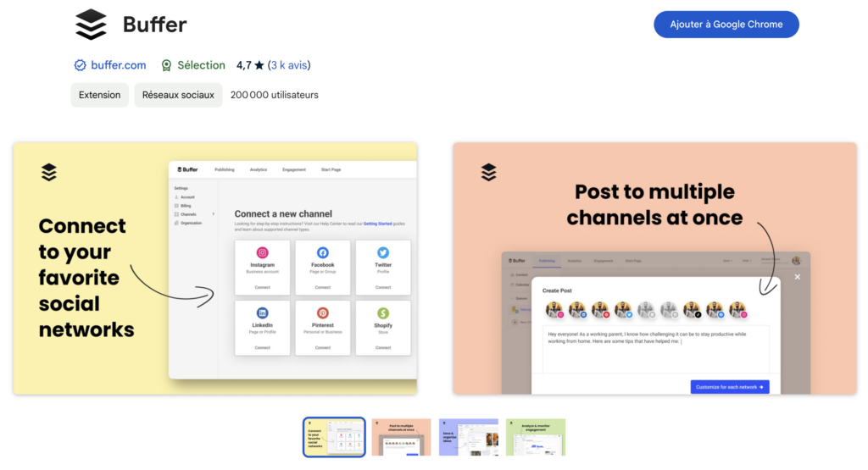Click the Sélection award badge icon
Viewport: 868px width, 470px height.
coord(166,65)
